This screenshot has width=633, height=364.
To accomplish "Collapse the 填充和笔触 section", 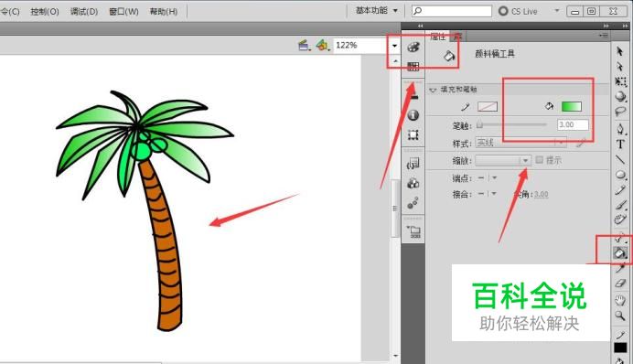I will [433, 90].
